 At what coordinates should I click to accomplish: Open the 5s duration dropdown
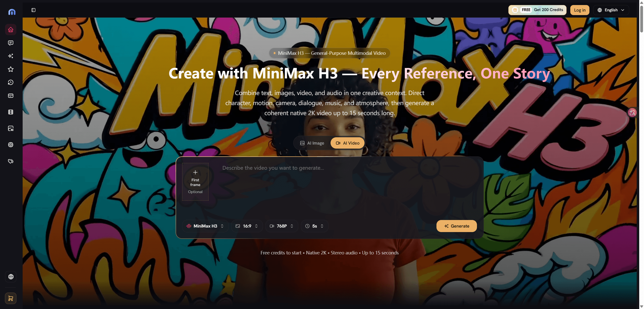[x=314, y=226]
